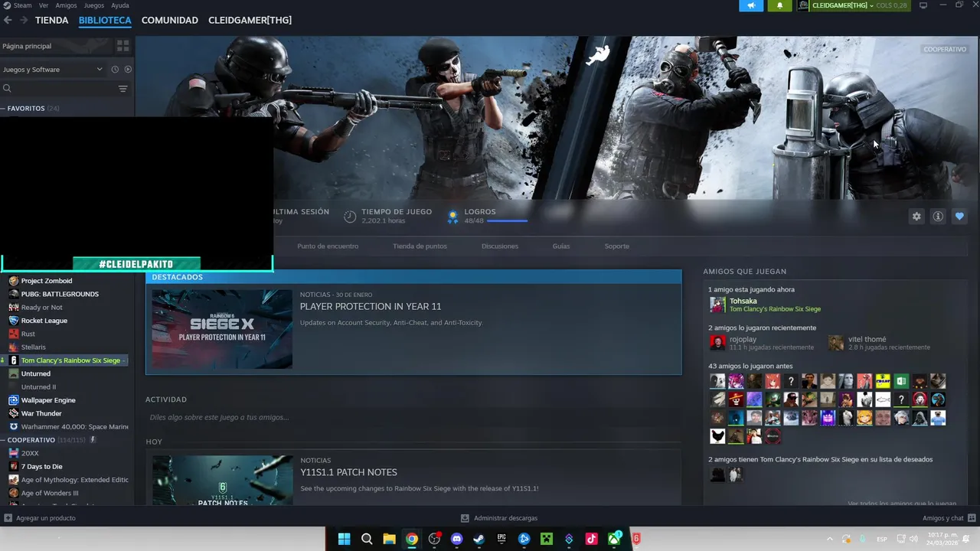
Task: Open Tienda de puntos link
Action: coord(420,246)
